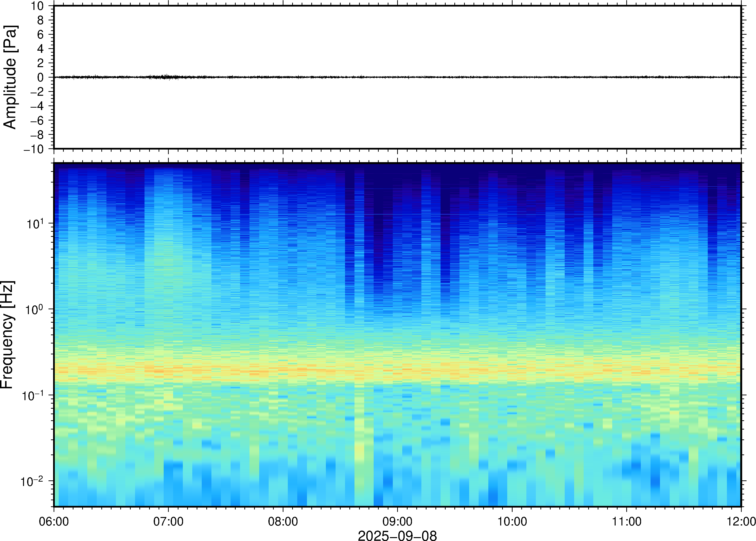This screenshot has height=541, width=756.
Task: Select the amplitude tick value 8
Action: 40,20
